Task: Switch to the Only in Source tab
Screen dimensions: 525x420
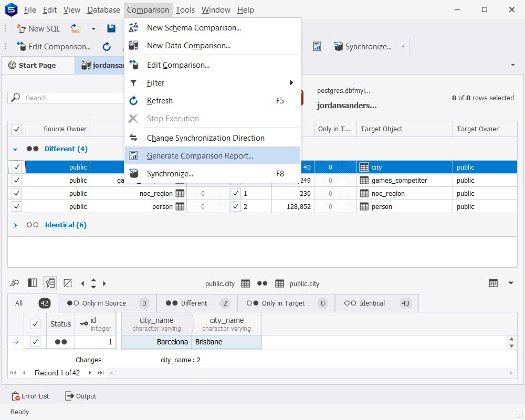Action: (107, 303)
